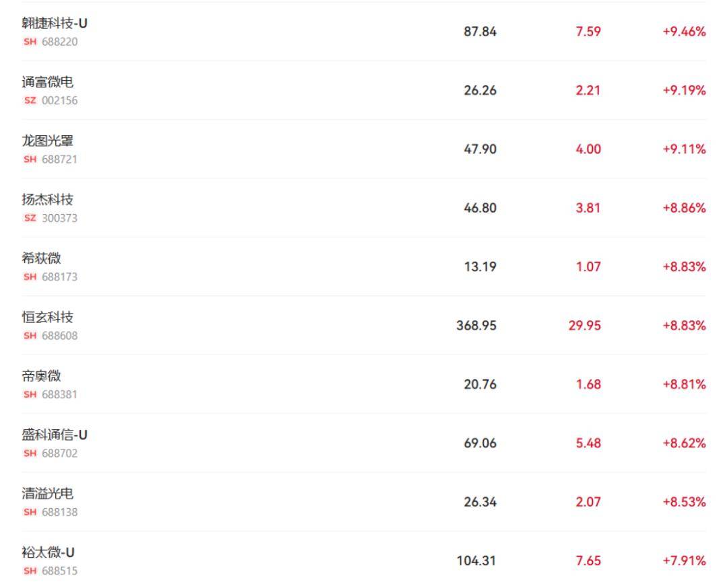Image resolution: width=727 pixels, height=588 pixels.
Task: Click the SZ badge beside code 300373
Action: pyautogui.click(x=30, y=218)
